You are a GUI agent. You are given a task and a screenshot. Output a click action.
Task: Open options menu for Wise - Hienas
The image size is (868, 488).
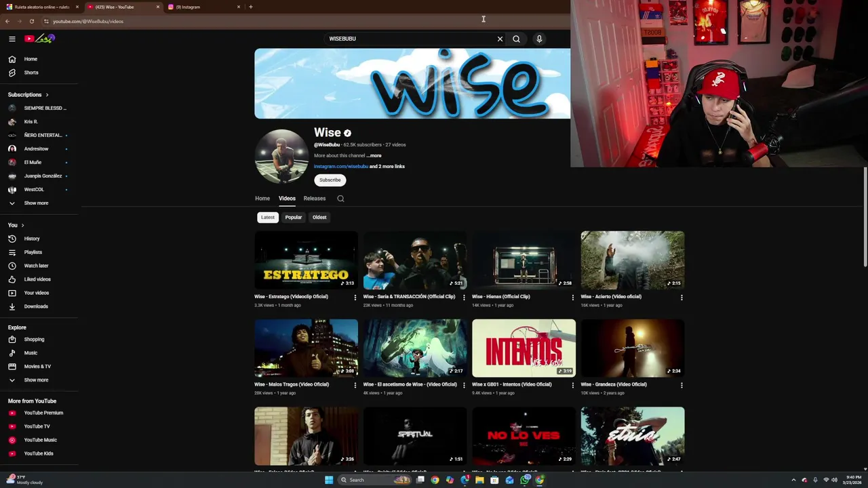[x=572, y=297]
